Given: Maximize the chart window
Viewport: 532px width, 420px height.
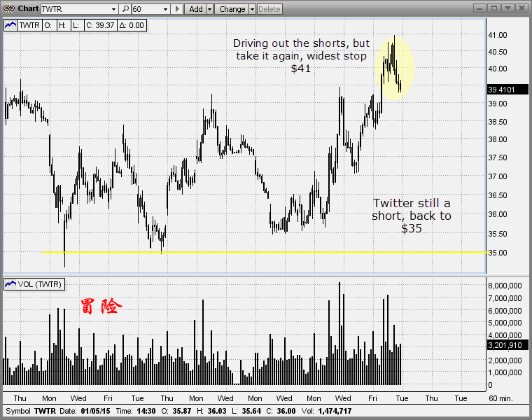Looking at the screenshot, I should point(494,8).
